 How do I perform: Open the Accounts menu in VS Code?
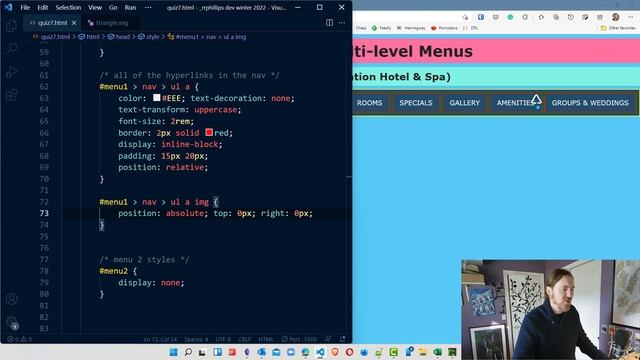coord(11,299)
